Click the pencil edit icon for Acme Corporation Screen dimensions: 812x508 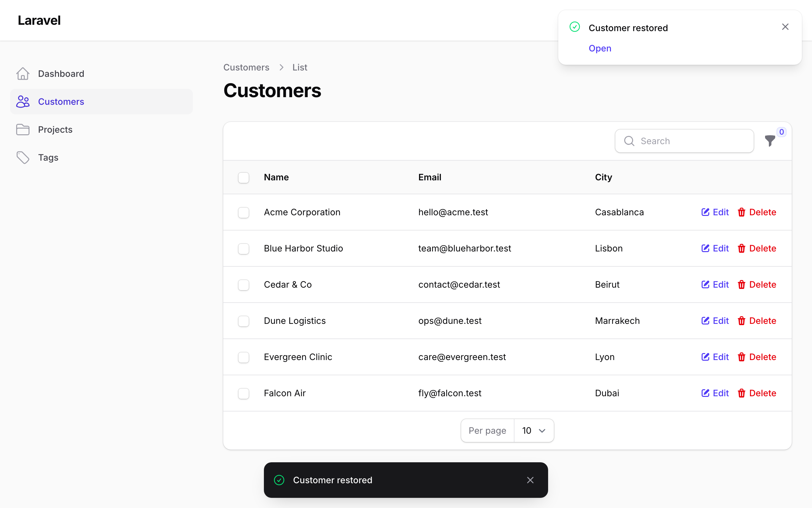click(x=705, y=212)
